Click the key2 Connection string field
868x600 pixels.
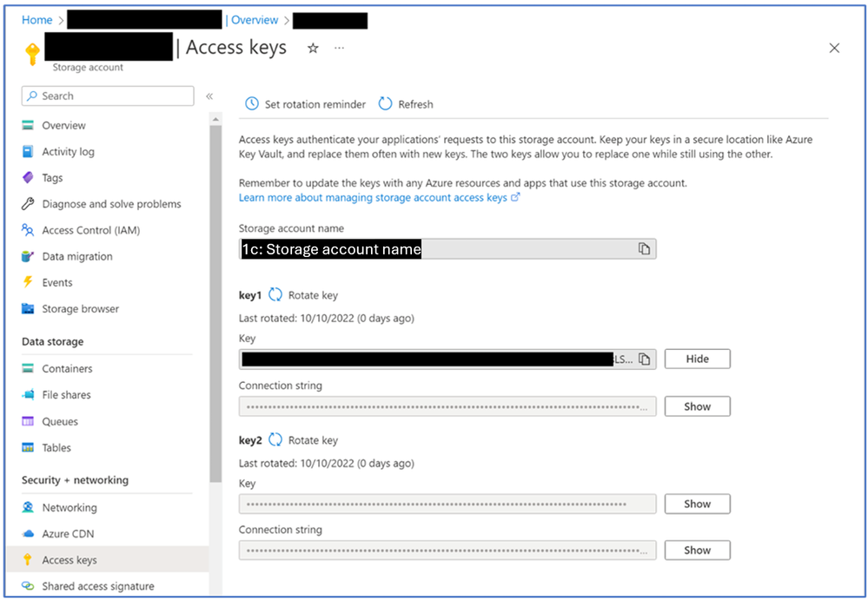click(447, 551)
